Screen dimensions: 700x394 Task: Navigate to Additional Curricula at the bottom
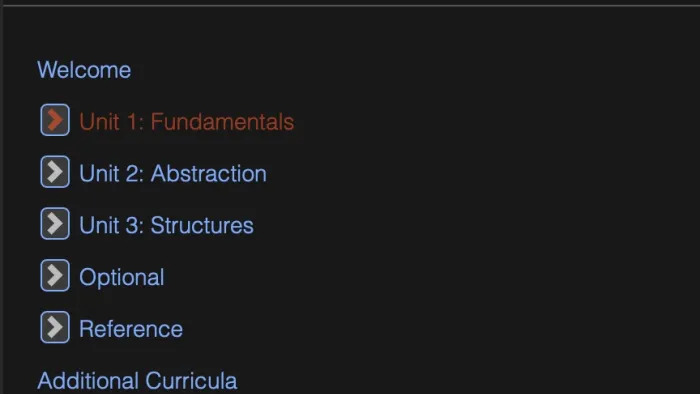(137, 381)
